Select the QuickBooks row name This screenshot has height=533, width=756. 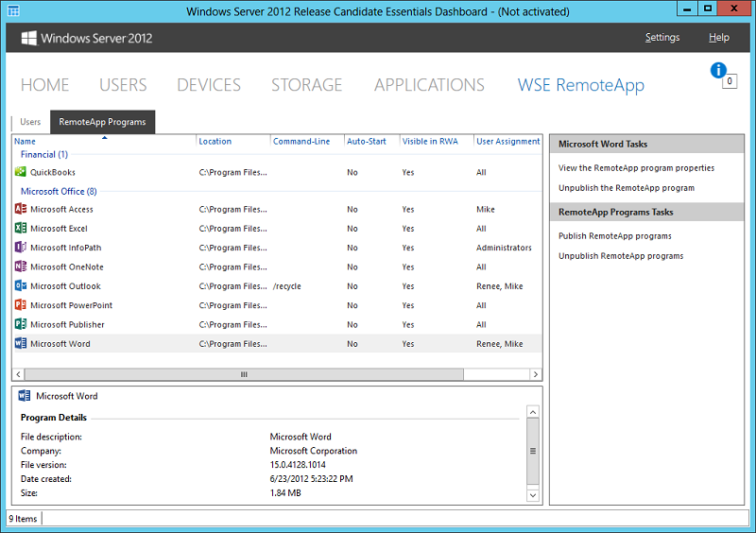click(x=53, y=172)
